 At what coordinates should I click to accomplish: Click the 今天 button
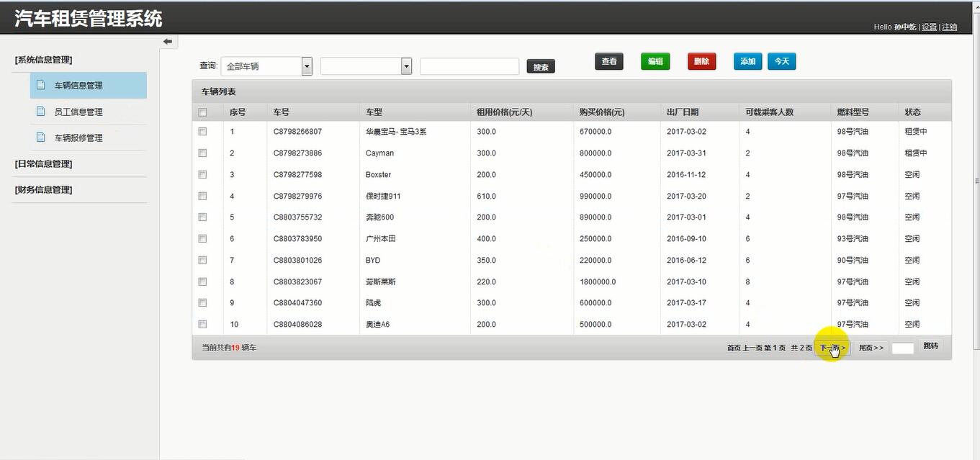pos(782,61)
